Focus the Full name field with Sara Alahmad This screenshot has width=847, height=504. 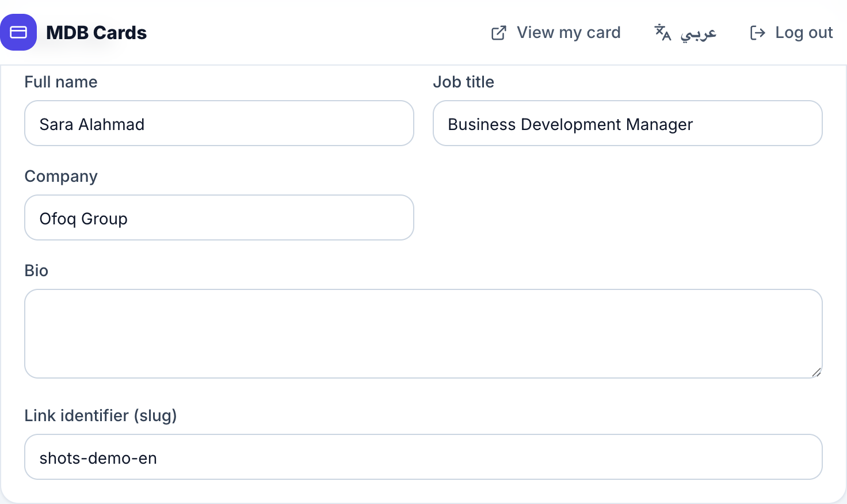click(x=219, y=123)
